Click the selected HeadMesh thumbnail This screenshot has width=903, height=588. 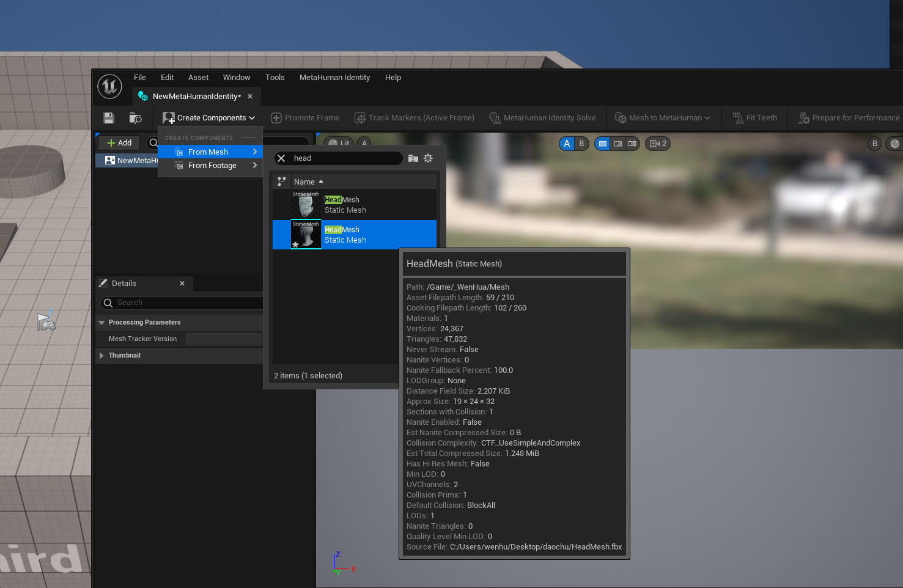click(x=306, y=235)
